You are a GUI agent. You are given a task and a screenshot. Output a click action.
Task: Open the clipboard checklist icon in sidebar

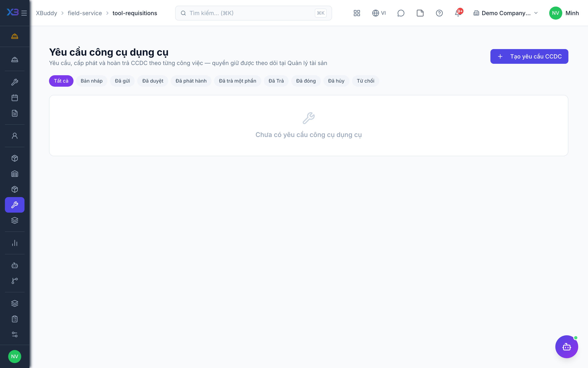(14, 319)
